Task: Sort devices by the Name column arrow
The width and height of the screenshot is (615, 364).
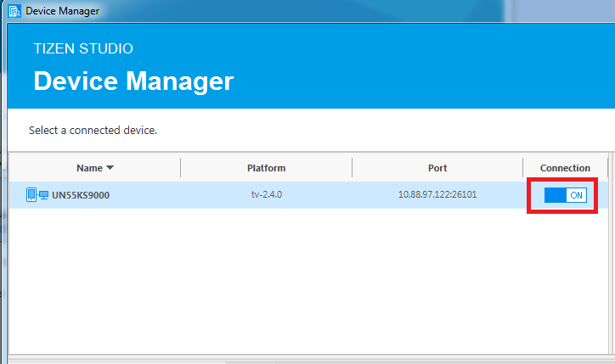Action: point(110,168)
